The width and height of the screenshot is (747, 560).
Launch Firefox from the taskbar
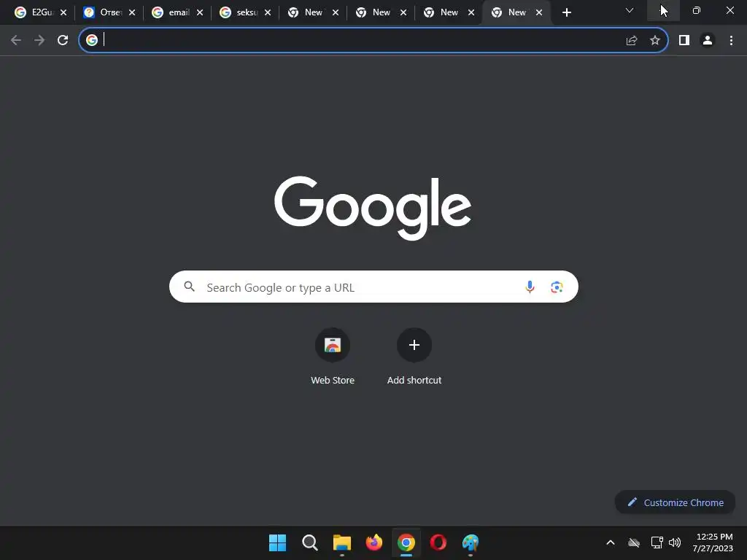374,542
